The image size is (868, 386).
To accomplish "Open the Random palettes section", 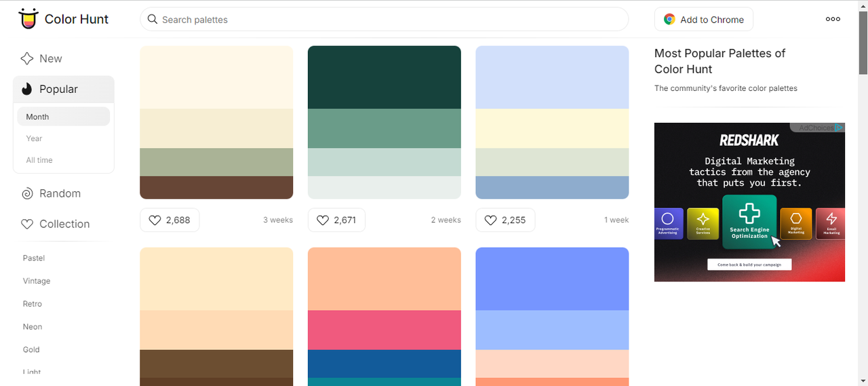I will pos(64,193).
